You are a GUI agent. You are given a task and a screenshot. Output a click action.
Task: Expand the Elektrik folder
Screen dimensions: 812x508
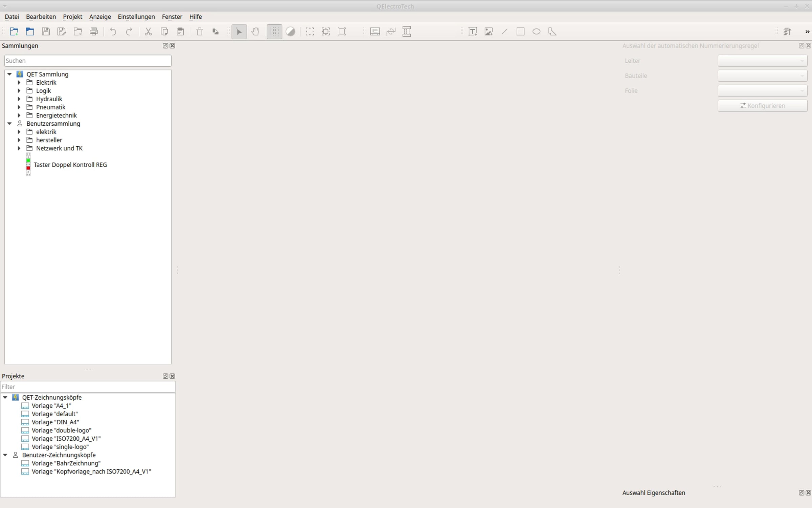(x=19, y=82)
